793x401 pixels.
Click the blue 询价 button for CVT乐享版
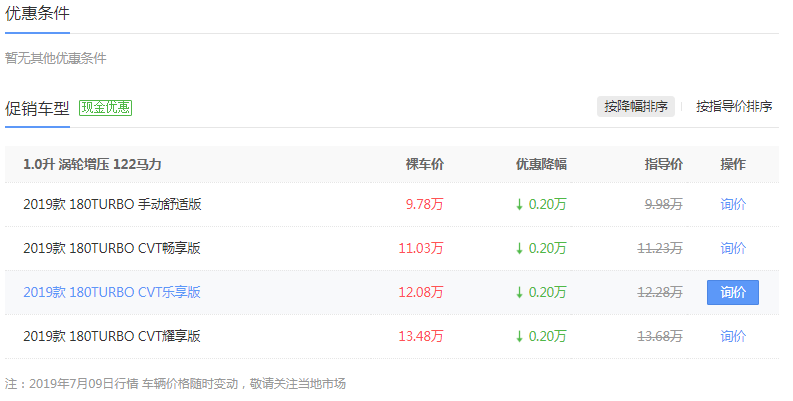coord(733,292)
